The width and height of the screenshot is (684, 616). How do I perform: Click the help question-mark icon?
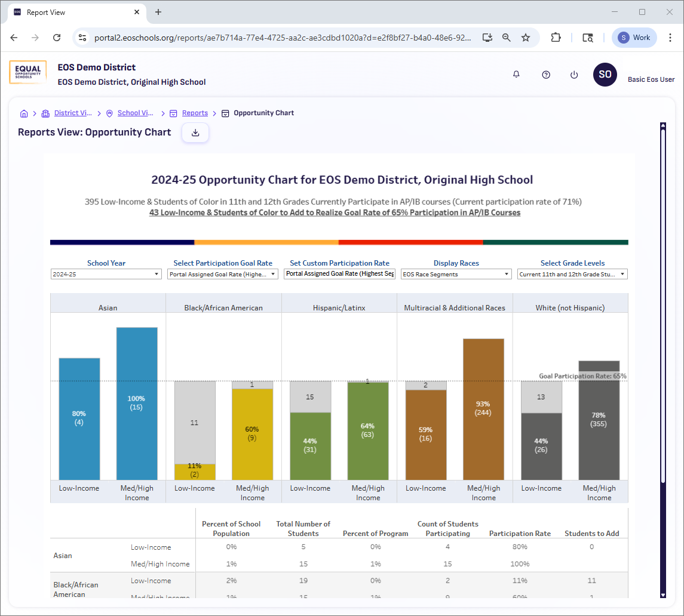click(x=545, y=75)
